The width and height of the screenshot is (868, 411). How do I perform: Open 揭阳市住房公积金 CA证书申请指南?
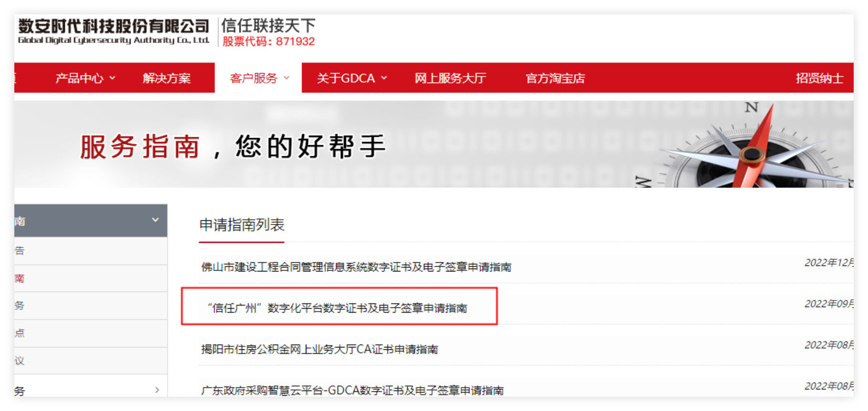[319, 349]
